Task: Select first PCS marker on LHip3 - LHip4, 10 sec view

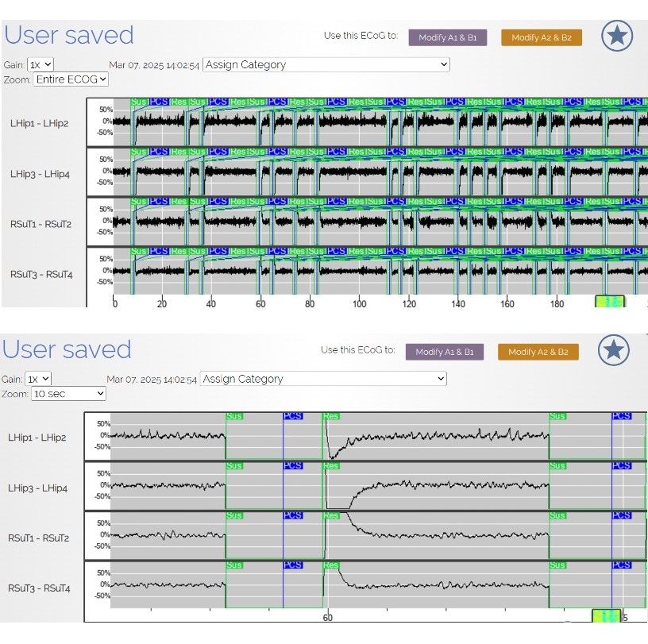Action: click(x=293, y=466)
